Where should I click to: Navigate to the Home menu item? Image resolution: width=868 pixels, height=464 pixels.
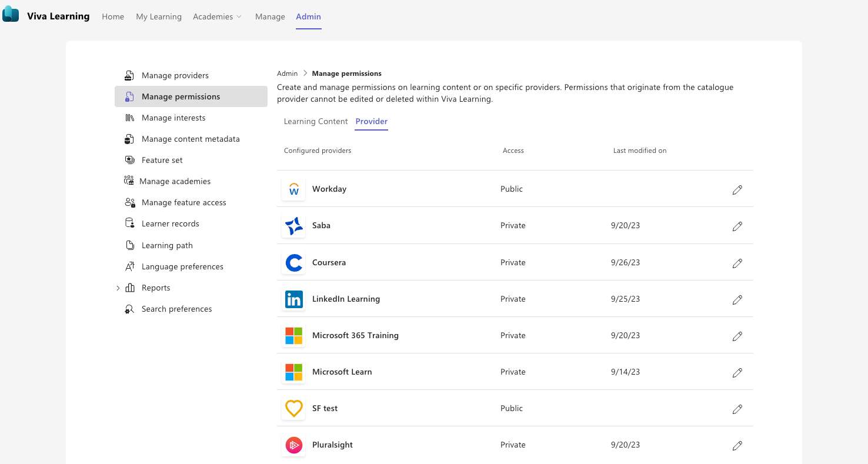[x=113, y=16]
